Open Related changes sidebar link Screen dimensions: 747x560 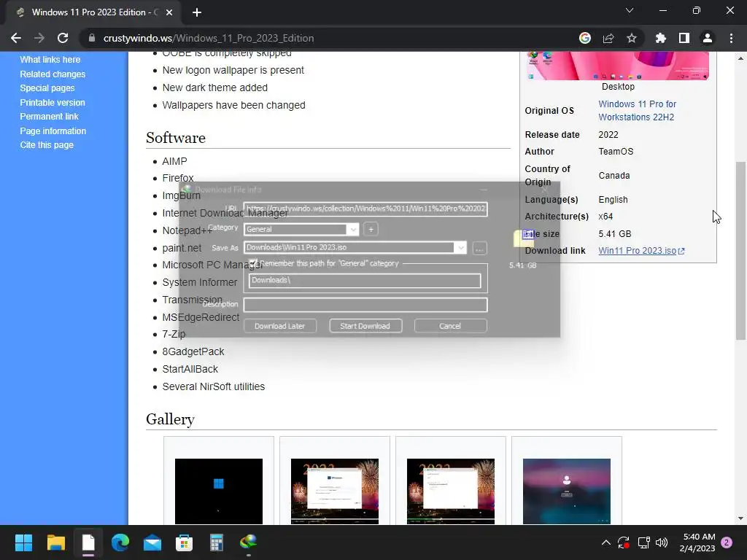point(53,74)
